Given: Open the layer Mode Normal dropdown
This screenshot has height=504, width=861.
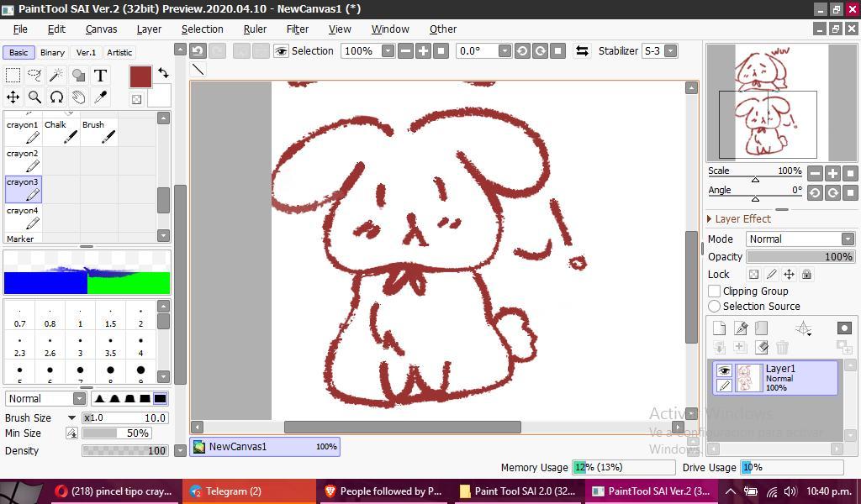Looking at the screenshot, I should [848, 239].
